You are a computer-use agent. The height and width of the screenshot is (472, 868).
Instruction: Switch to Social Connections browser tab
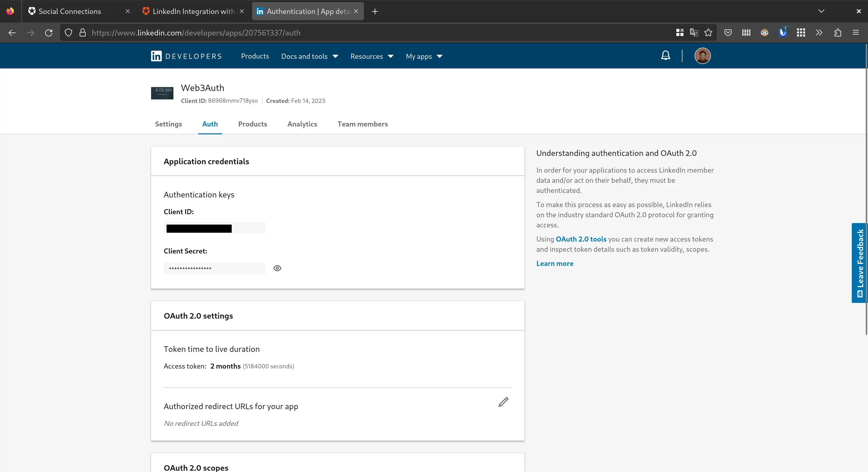click(70, 11)
